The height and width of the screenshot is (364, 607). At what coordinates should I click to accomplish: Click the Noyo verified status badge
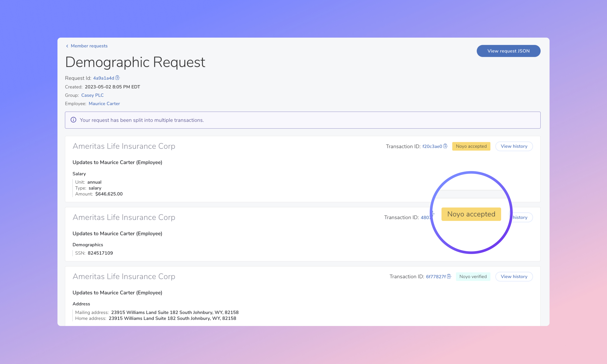tap(473, 276)
